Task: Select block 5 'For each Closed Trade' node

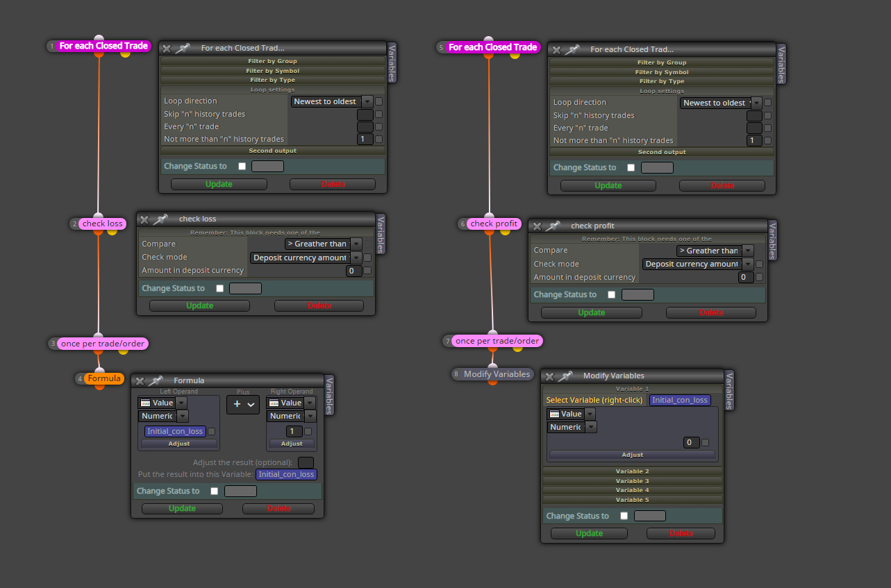Action: (492, 47)
